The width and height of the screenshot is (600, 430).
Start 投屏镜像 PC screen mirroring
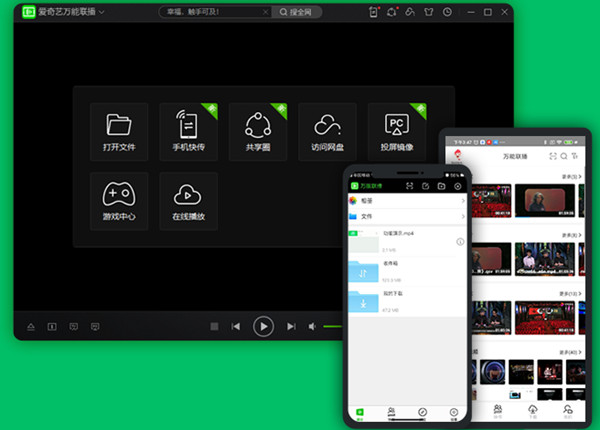pos(397,132)
